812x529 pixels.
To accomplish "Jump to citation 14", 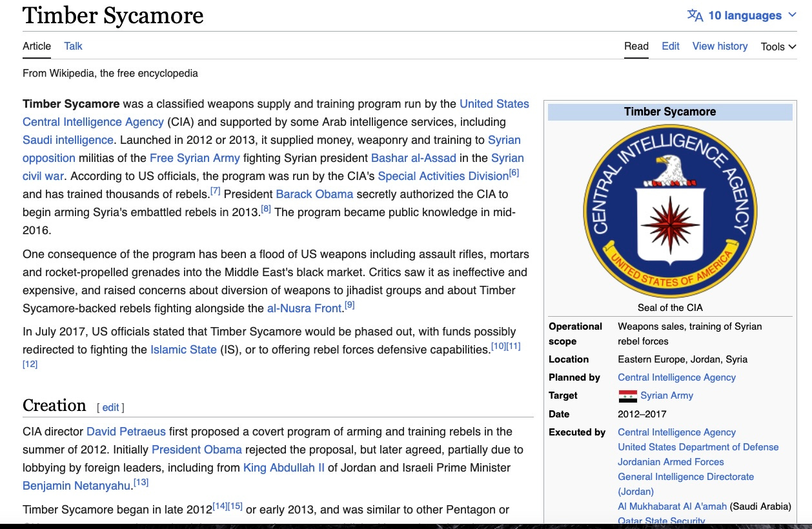I will [220, 506].
